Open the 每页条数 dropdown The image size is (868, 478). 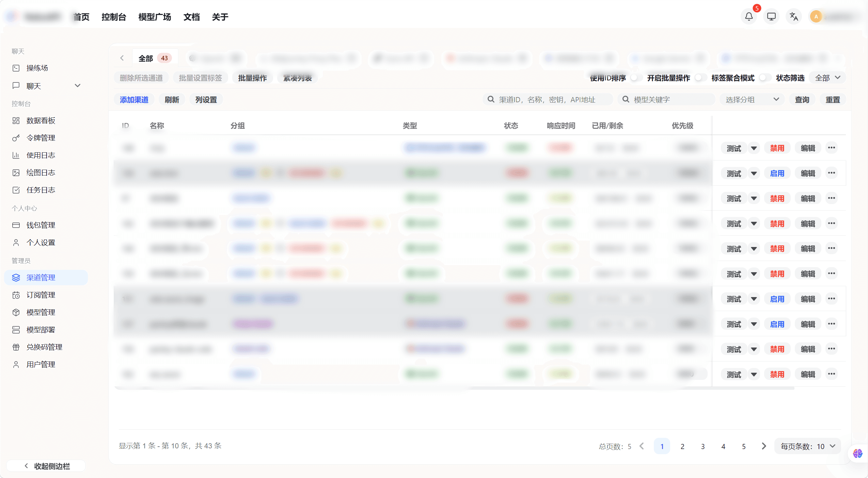[807, 446]
